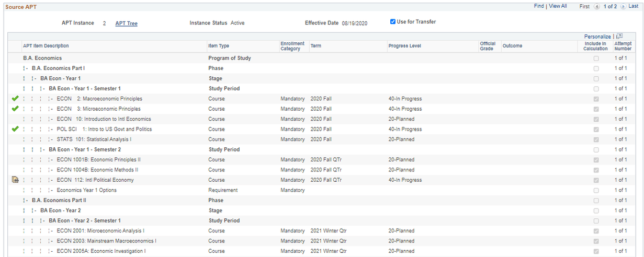Click the APT Item Description column header
This screenshot has height=257, width=644.
46,46
